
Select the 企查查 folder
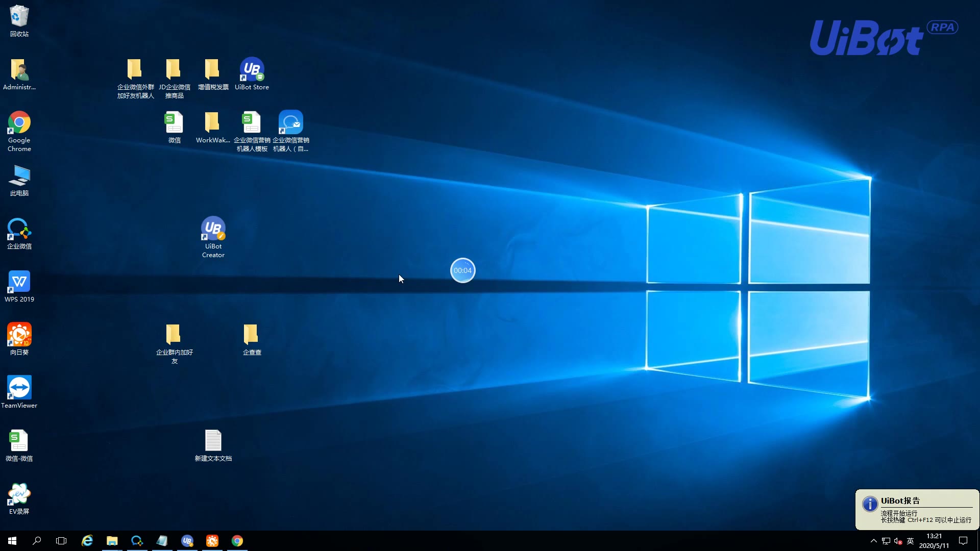252,335
